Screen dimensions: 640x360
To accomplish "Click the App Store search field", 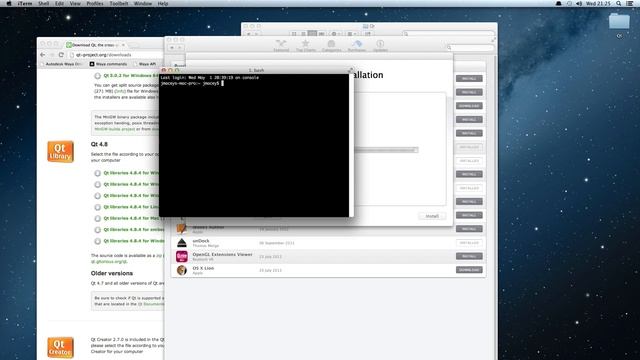I will click(470, 47).
